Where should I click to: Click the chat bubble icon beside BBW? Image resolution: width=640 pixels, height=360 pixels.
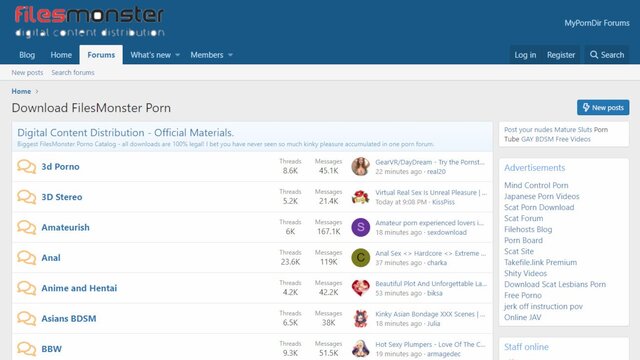(x=27, y=349)
